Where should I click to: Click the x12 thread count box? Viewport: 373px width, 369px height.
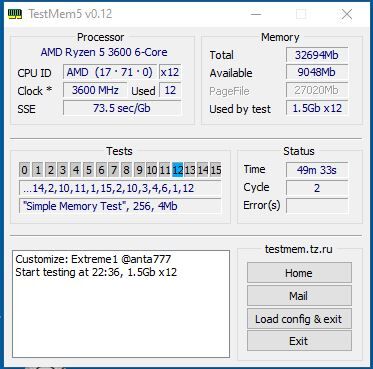click(170, 72)
